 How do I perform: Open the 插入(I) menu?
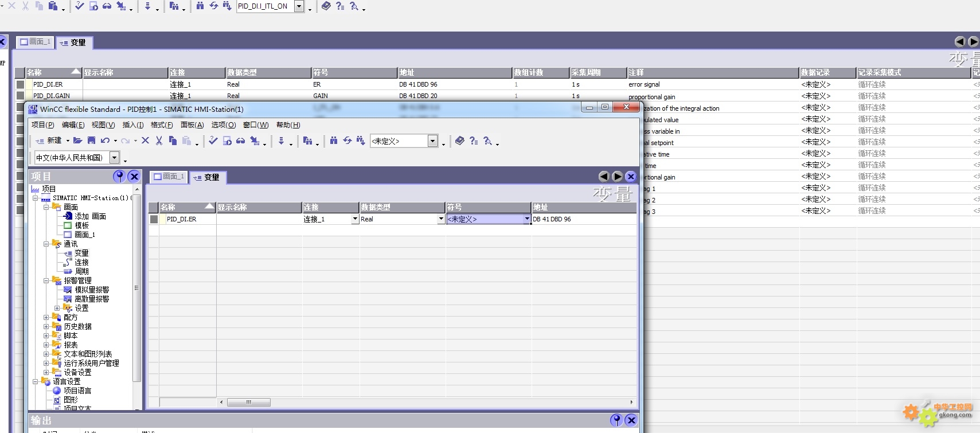(133, 125)
